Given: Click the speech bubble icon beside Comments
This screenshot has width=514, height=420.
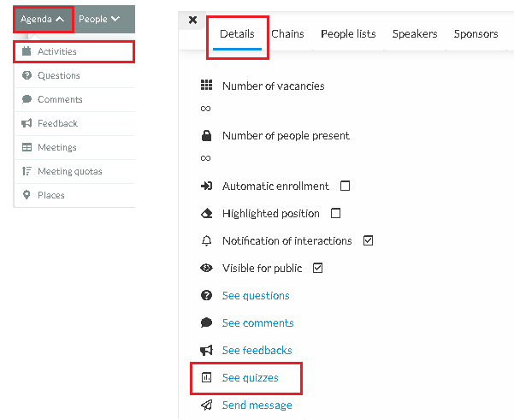Looking at the screenshot, I should tap(27, 99).
